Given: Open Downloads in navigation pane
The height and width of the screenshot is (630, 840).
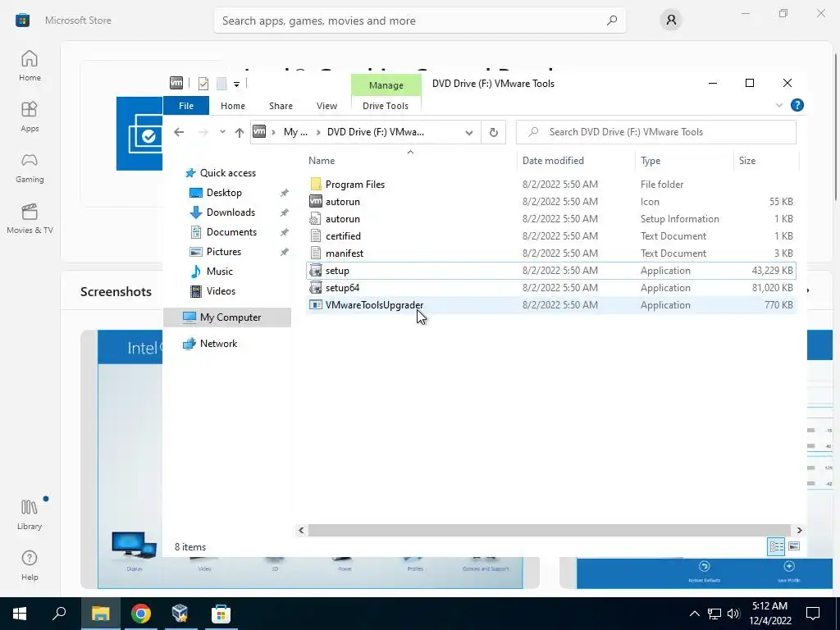Looking at the screenshot, I should (x=231, y=212).
